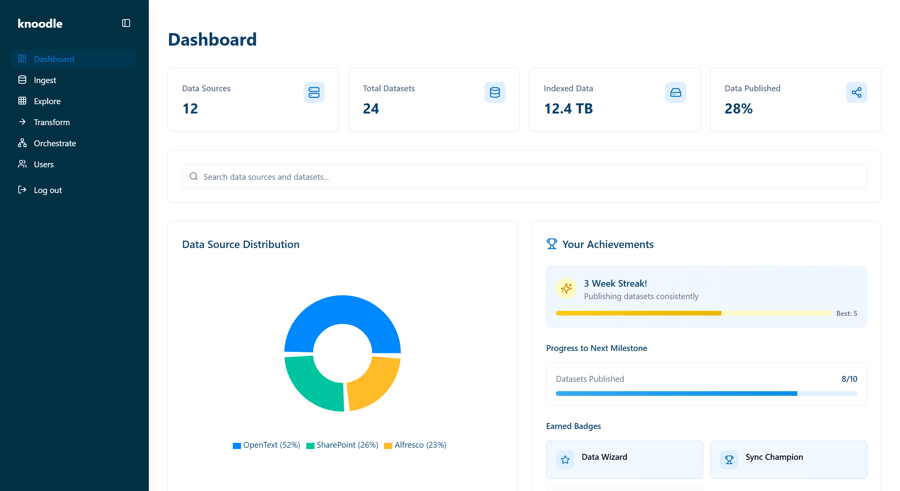Click the knoodle logo text
This screenshot has width=900, height=491.
pyautogui.click(x=40, y=24)
